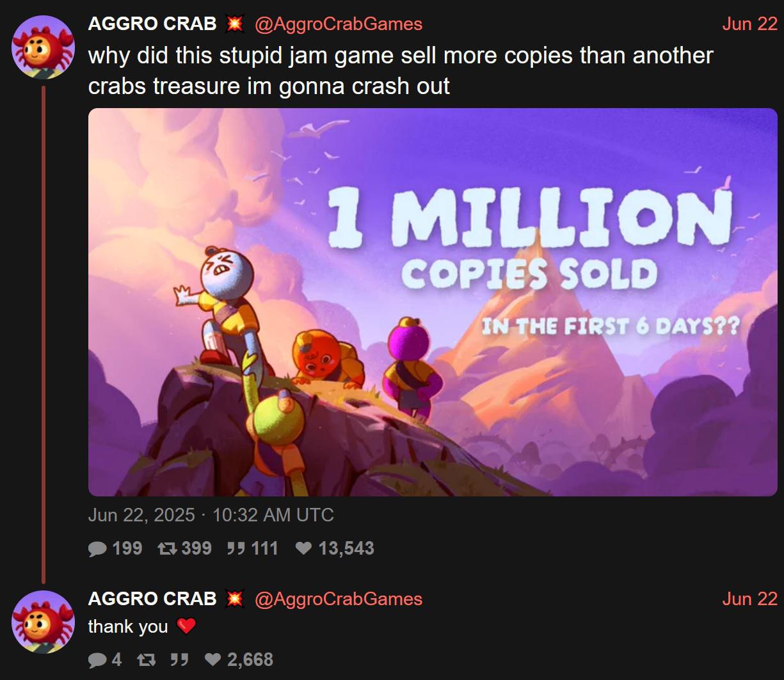Click the @AggroCrabGames handle on reply tweet
The height and width of the screenshot is (680, 784).
point(339,599)
